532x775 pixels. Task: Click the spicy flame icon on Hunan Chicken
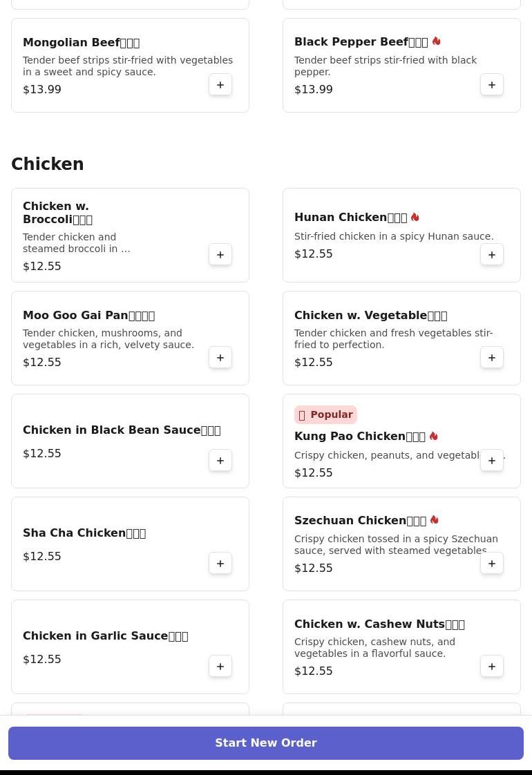[415, 218]
